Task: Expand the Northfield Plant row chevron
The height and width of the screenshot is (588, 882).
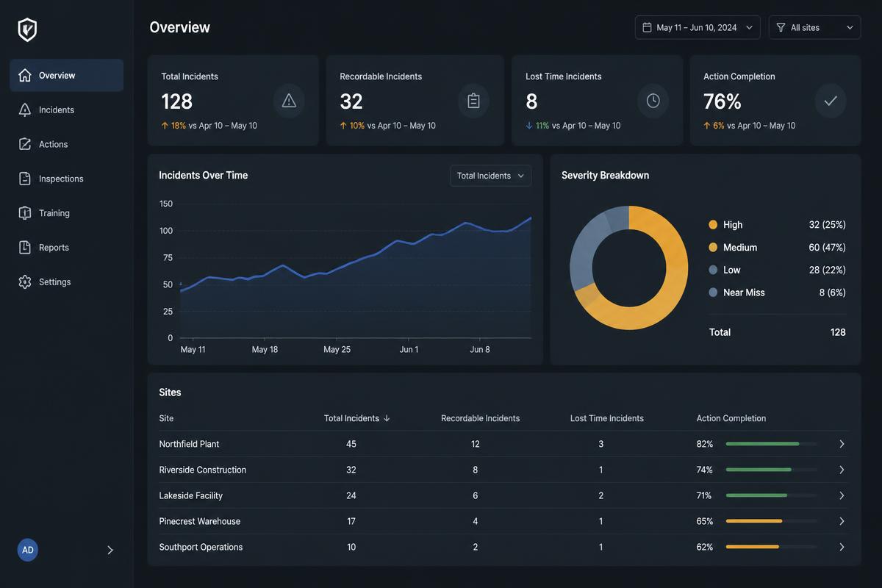Action: (842, 444)
